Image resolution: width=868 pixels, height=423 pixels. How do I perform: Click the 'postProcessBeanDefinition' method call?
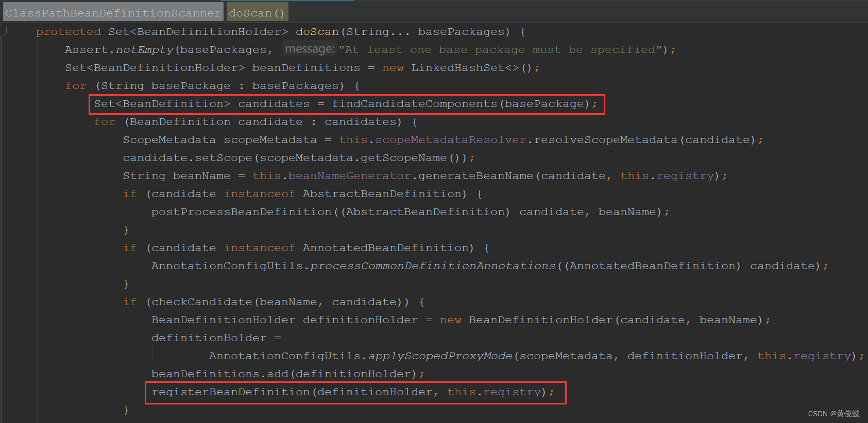point(242,212)
